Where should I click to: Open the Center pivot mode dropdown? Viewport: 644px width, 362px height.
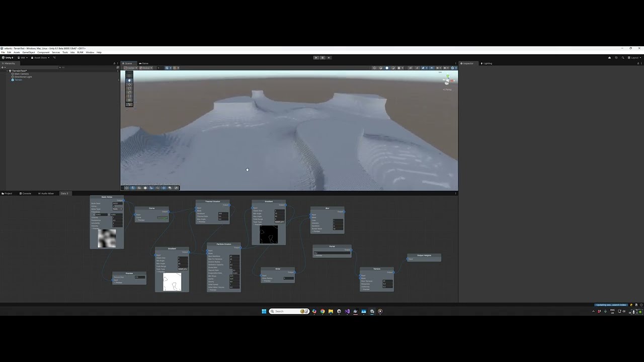[x=130, y=68]
